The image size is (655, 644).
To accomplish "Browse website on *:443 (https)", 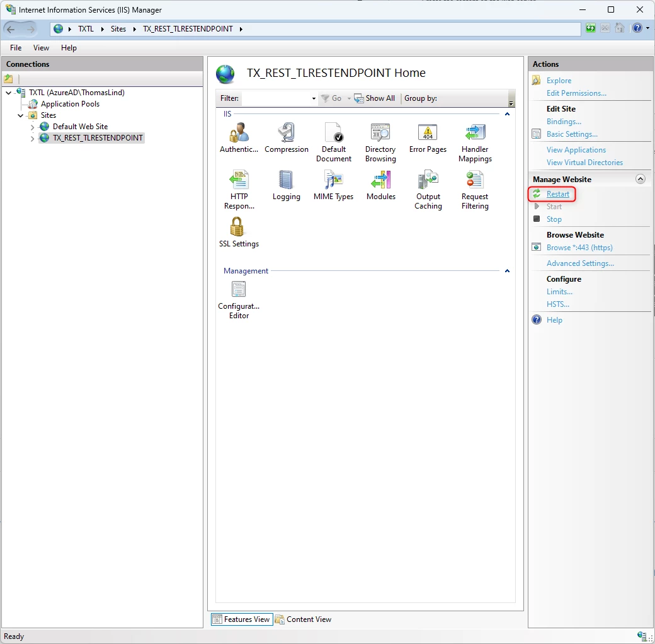I will (579, 248).
